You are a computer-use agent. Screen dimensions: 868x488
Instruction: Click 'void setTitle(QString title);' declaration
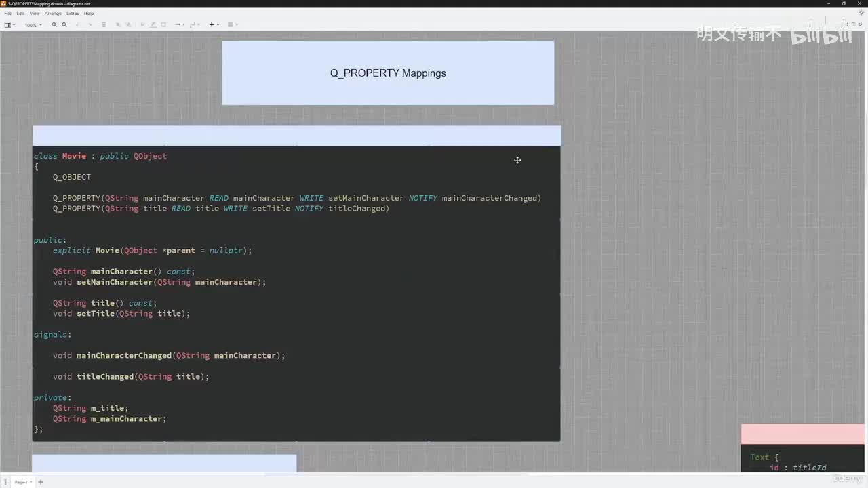coord(121,314)
